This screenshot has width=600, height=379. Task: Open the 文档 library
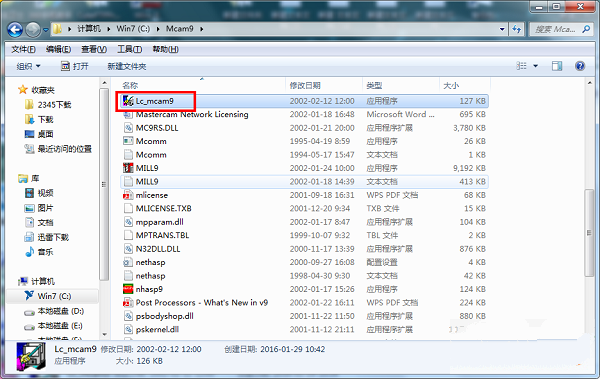point(46,222)
